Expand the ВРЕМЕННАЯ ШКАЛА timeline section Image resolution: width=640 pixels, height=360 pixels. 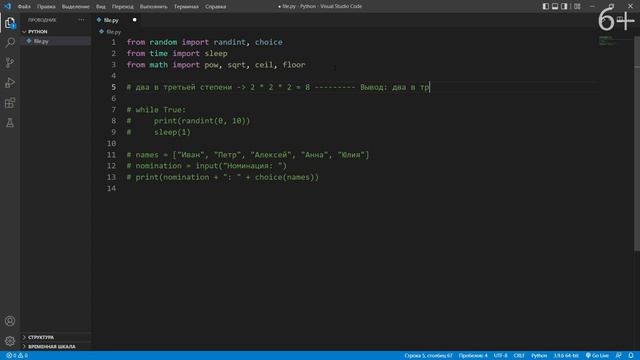point(56,347)
